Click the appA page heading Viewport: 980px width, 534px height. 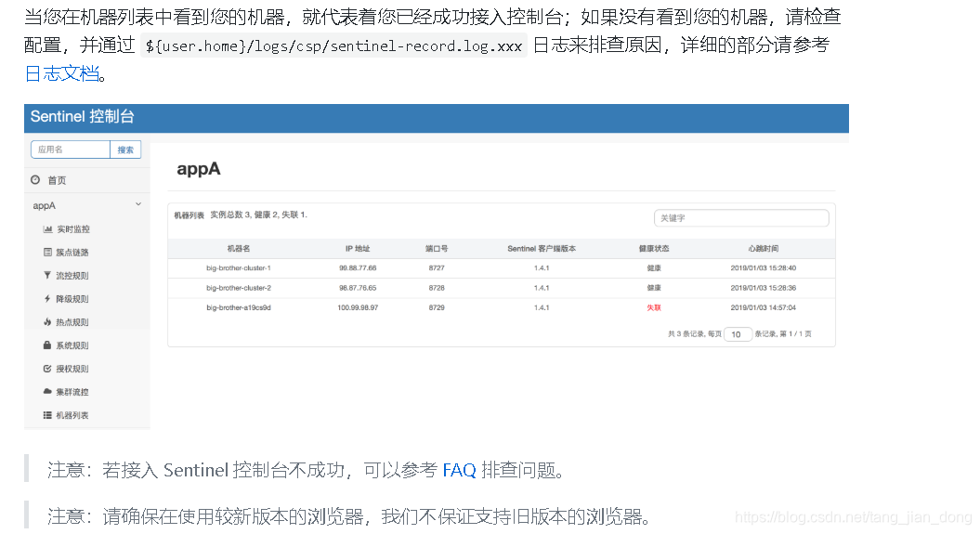click(198, 169)
